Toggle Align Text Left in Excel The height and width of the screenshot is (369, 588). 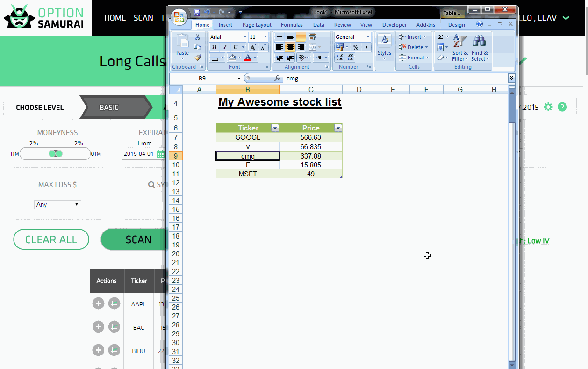pos(280,47)
